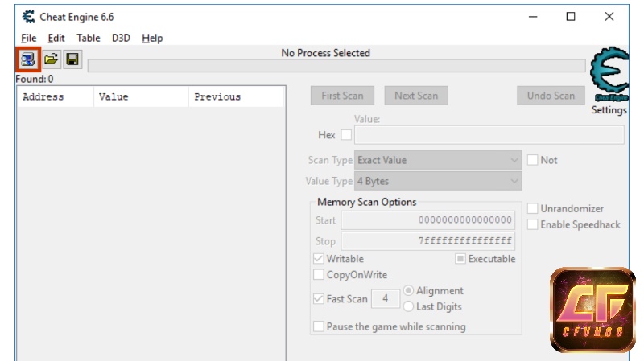
Task: Open the Table menu
Action: (x=89, y=38)
